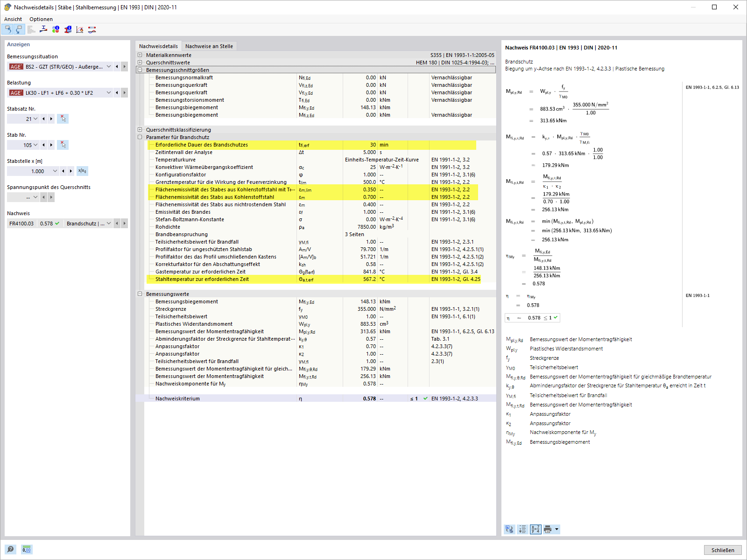Click the list display icon in formula panel

pos(522,529)
